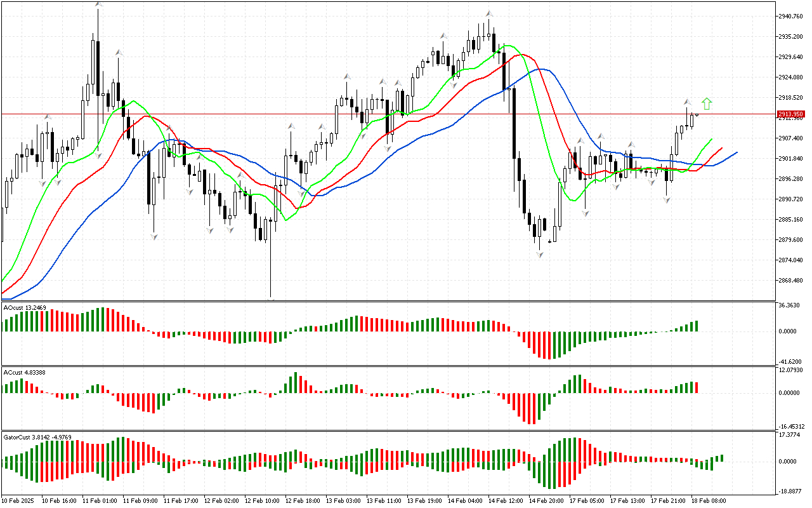This screenshot has width=812, height=508.
Task: Click the 13 Feb 11:00 time label
Action: pos(384,501)
